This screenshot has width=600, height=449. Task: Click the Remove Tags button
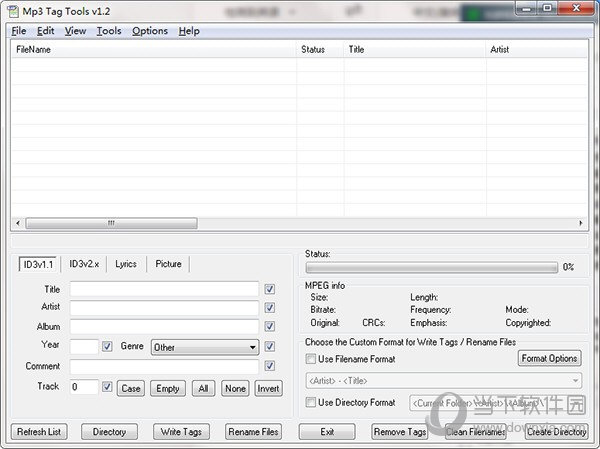(x=400, y=432)
